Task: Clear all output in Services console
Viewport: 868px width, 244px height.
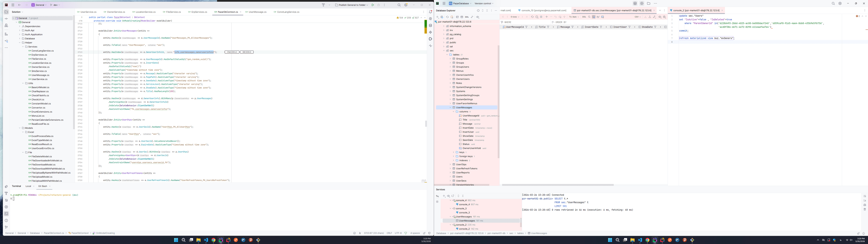Action: point(865,209)
